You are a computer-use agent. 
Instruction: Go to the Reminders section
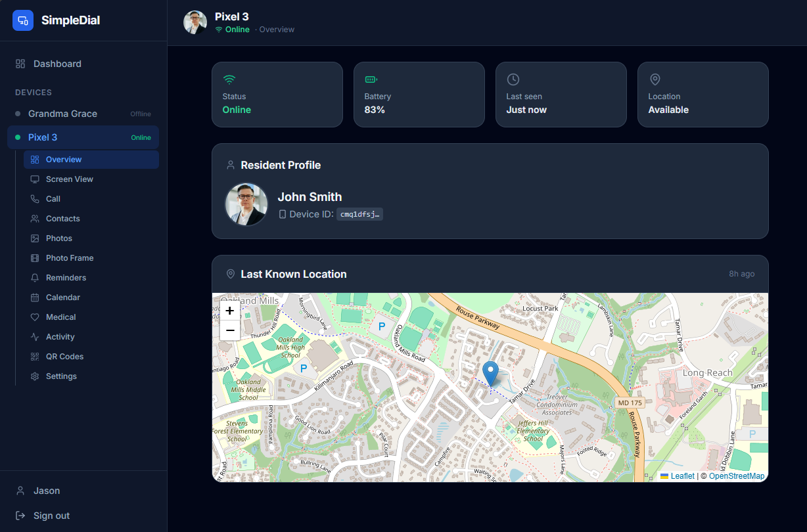coord(91,278)
